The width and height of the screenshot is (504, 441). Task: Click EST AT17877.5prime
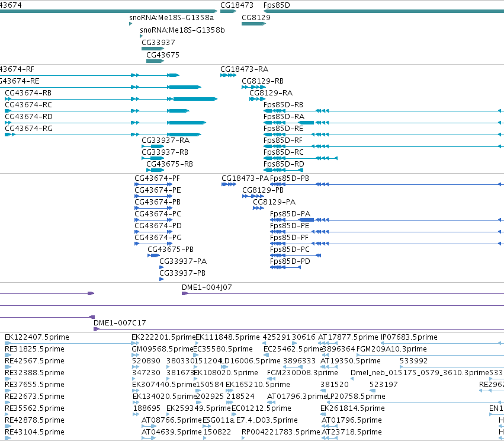[348, 337]
